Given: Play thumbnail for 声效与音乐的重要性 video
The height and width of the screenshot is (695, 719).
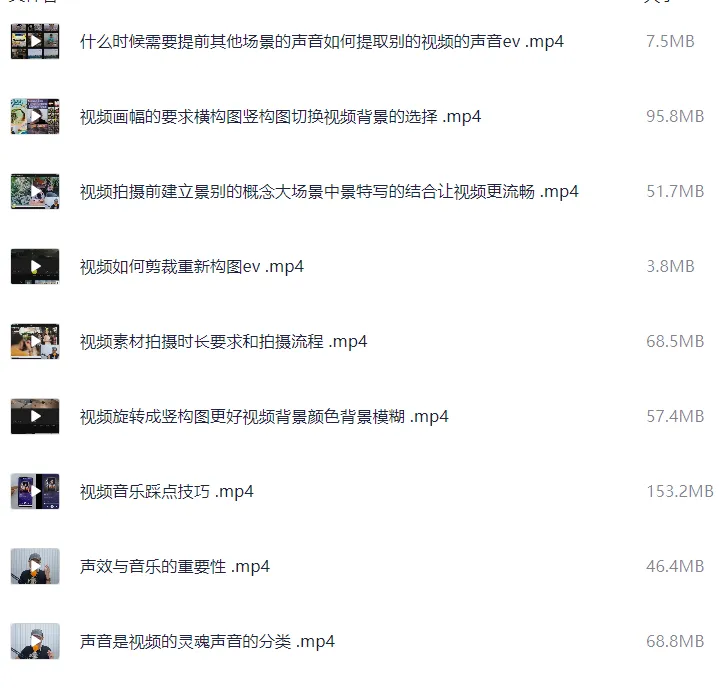Looking at the screenshot, I should pyautogui.click(x=35, y=566).
